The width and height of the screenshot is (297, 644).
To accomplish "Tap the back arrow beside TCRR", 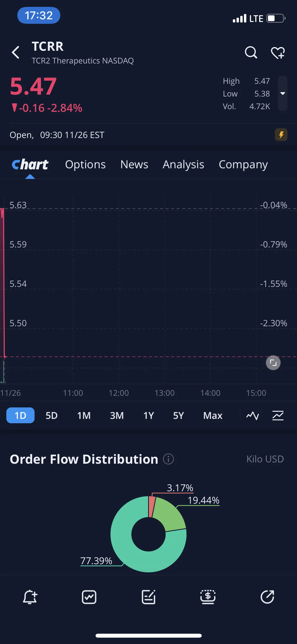I will tap(16, 52).
